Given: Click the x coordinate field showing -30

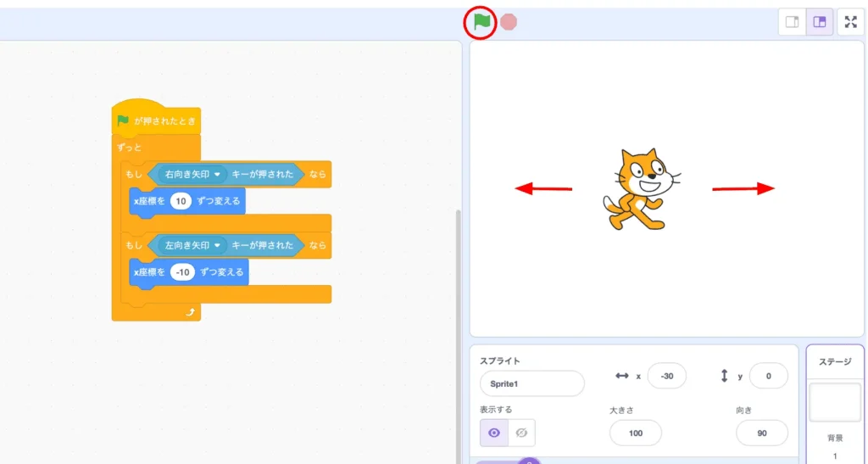Looking at the screenshot, I should click(666, 376).
